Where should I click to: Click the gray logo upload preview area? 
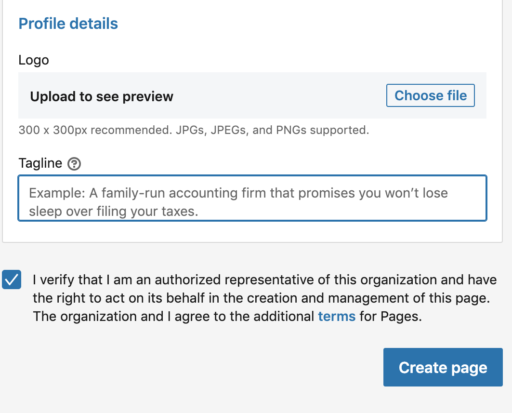click(x=252, y=95)
